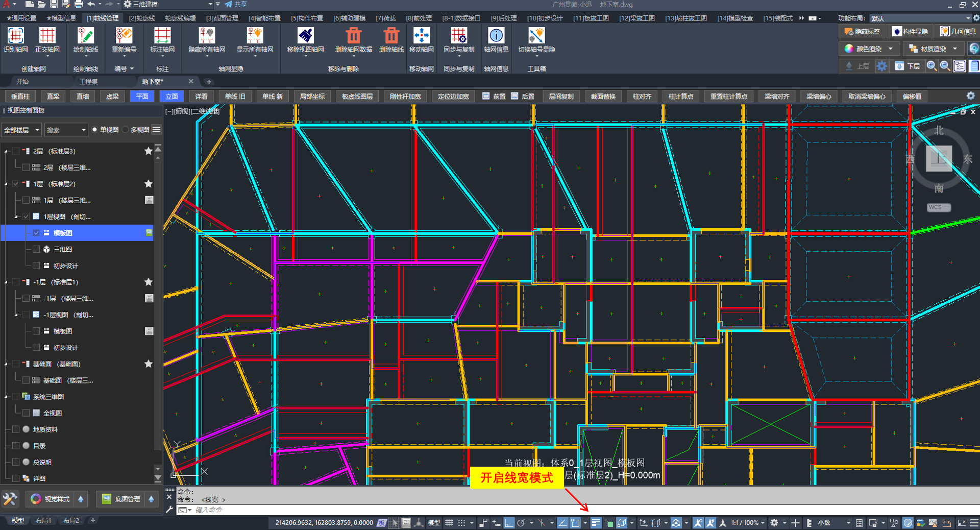Image resolution: width=980 pixels, height=530 pixels.
Task: Toggle checkbox for 三维图 view
Action: [36, 249]
